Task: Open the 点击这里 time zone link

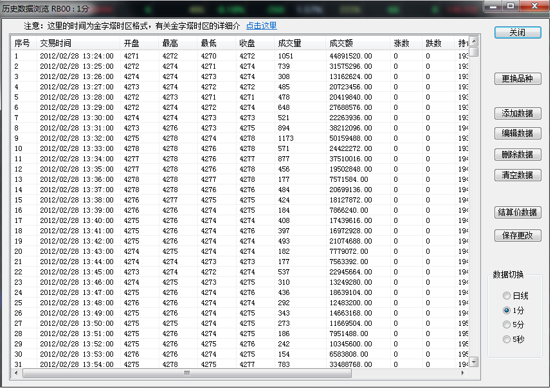Action: [x=261, y=26]
